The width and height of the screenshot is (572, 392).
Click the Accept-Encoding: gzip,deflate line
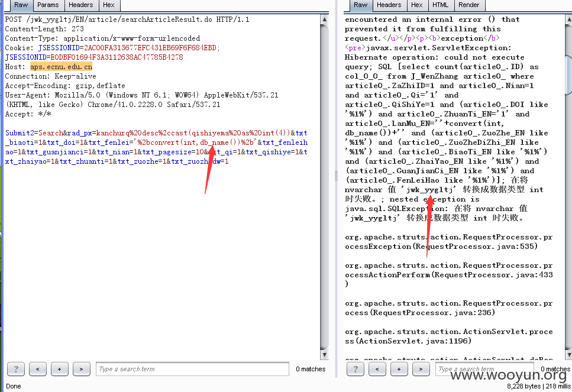click(65, 86)
